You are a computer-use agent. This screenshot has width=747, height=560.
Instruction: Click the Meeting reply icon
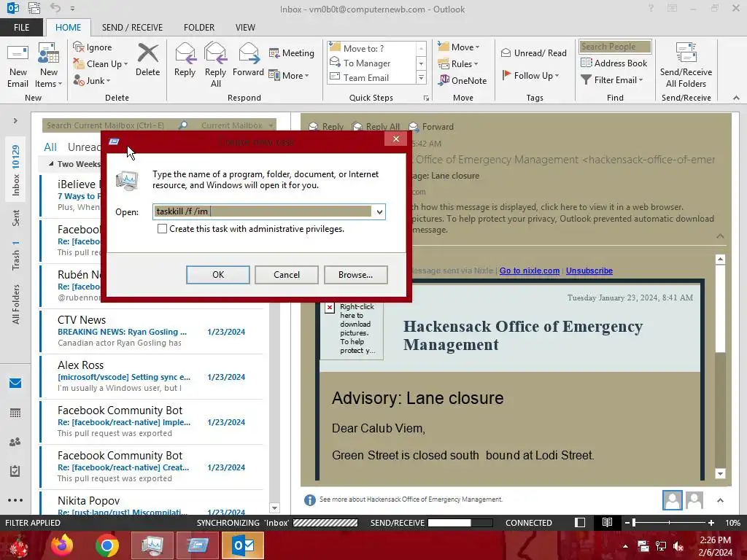(x=274, y=52)
